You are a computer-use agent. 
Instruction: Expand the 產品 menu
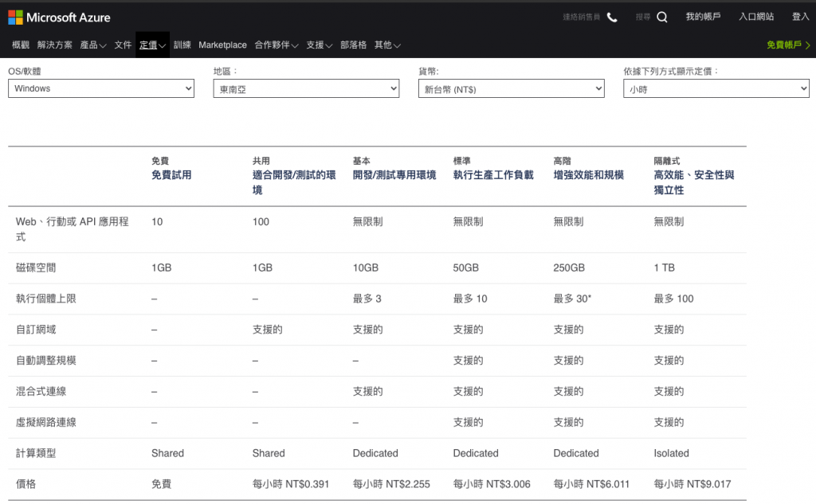tap(93, 45)
